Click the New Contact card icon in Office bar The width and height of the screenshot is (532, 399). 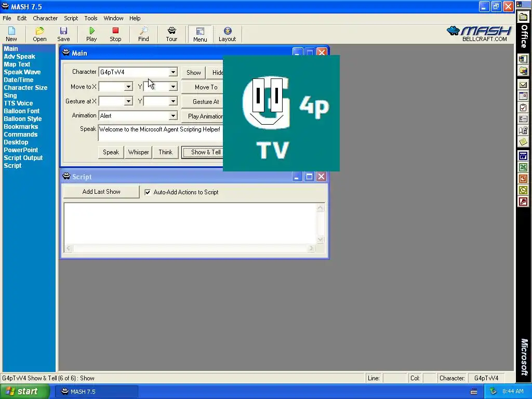pos(523,119)
